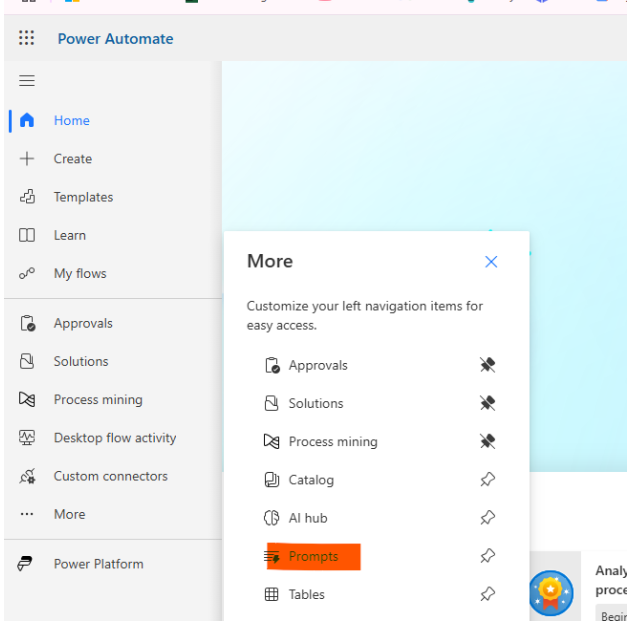This screenshot has height=636, width=627.
Task: Open My flows in the sidebar
Action: (80, 274)
